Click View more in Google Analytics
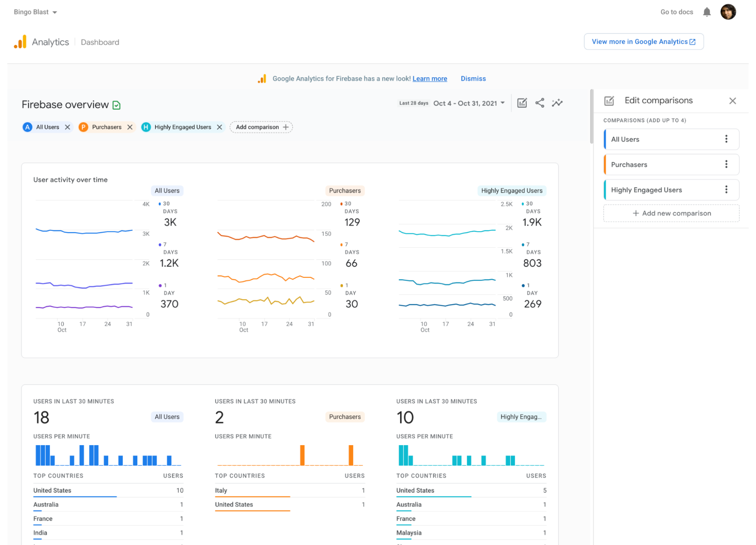Screen dimensions: 756x545 pyautogui.click(x=643, y=42)
